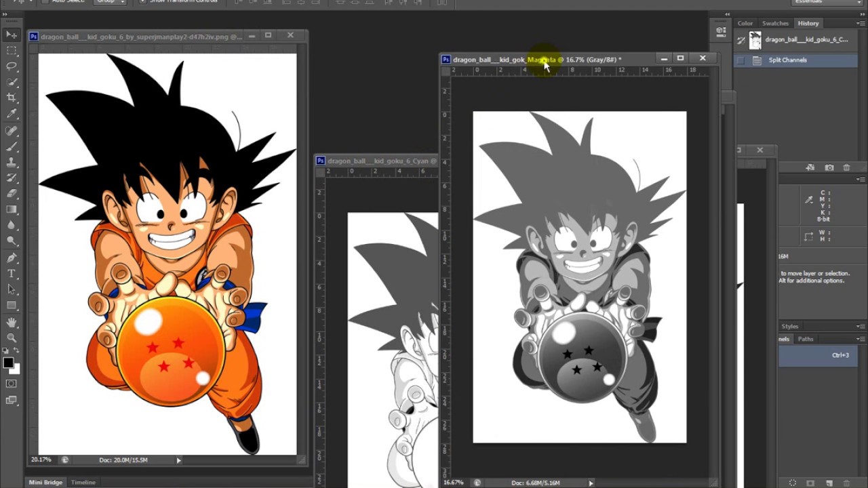Select the Horizontal Type tool

click(x=12, y=274)
